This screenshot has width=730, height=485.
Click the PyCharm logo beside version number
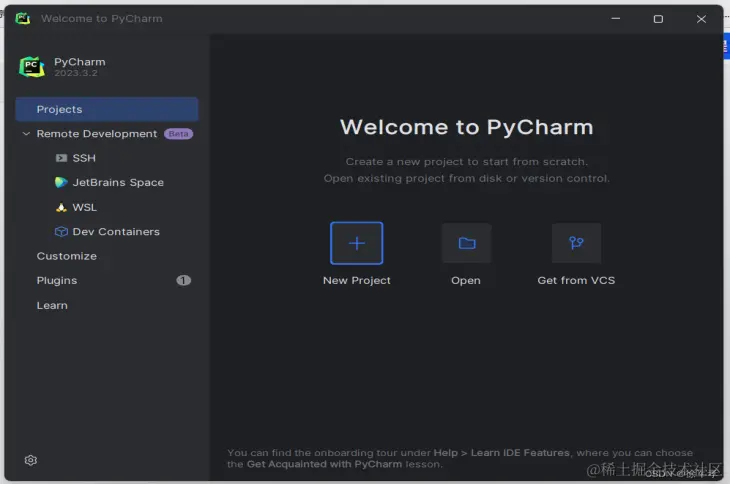coord(32,67)
